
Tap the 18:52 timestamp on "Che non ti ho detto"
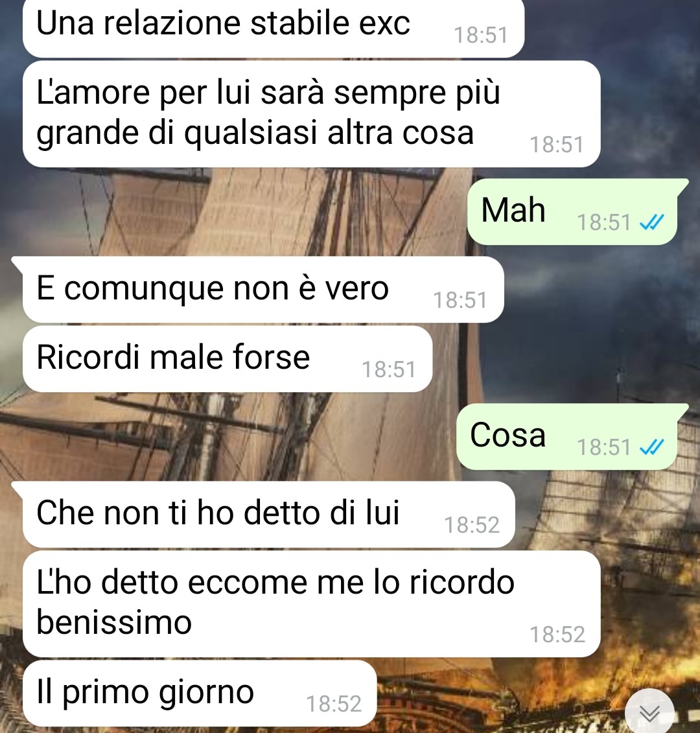tap(472, 526)
